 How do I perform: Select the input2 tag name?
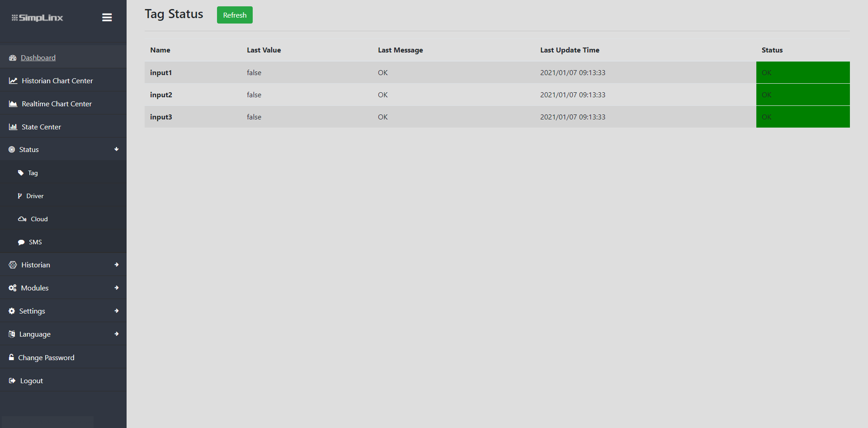click(x=161, y=95)
